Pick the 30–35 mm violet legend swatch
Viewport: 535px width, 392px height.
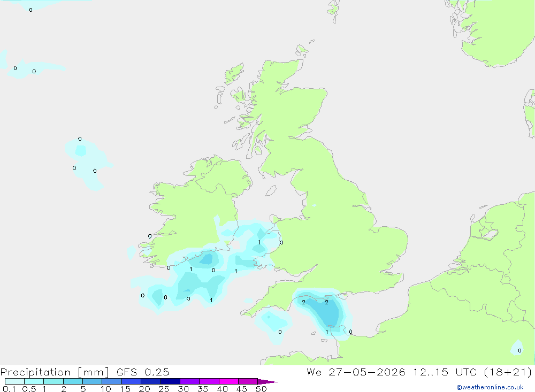click(190, 381)
